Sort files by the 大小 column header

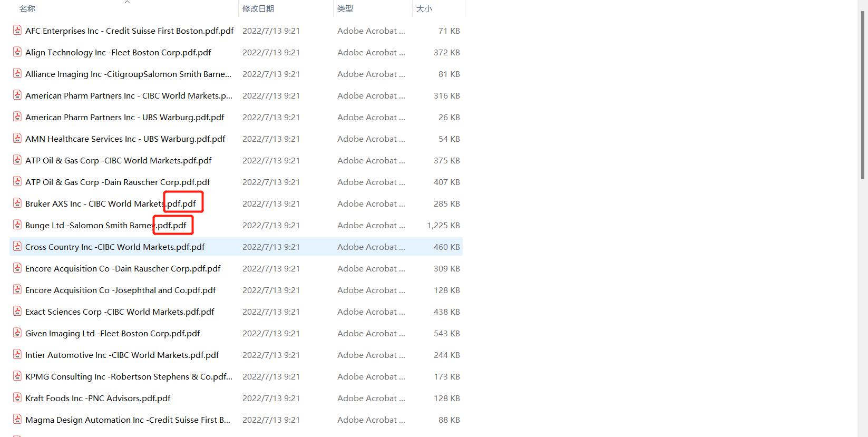424,8
